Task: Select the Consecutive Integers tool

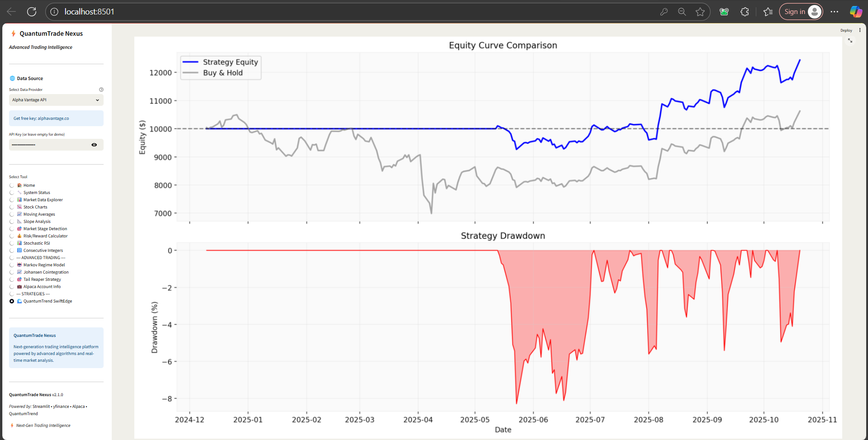Action: [x=12, y=251]
